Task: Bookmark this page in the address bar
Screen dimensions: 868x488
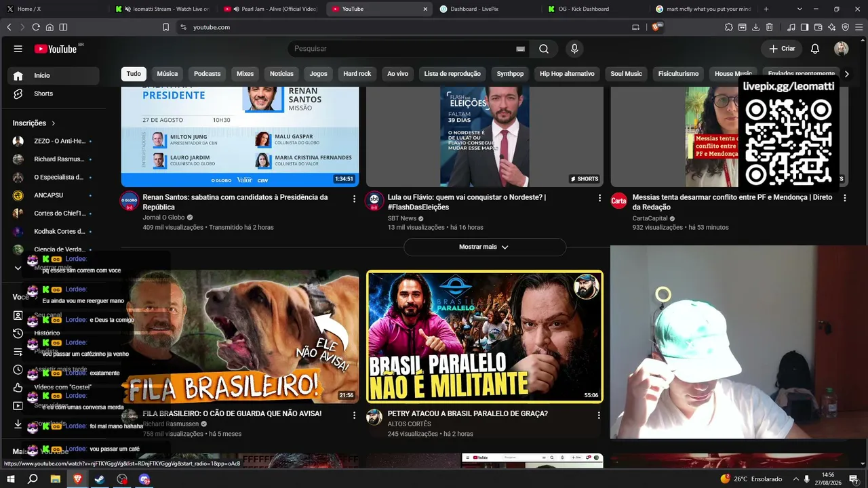Action: click(165, 27)
